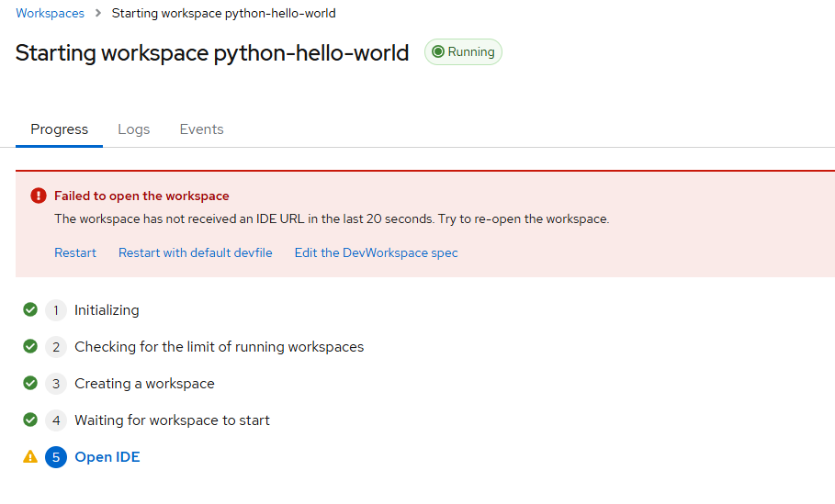Open the Events tab

click(x=201, y=129)
